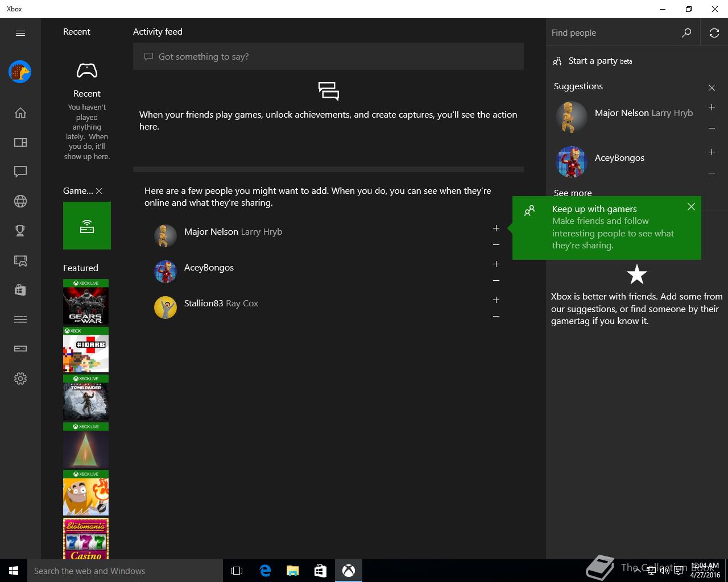Close the Suggestions panel
The image size is (728, 582).
coord(712,88)
